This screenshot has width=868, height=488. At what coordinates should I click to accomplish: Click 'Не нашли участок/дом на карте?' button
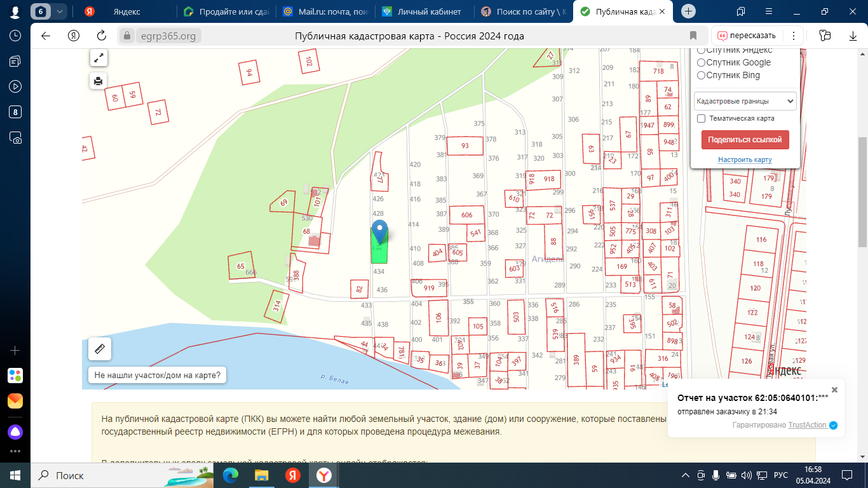pos(158,376)
